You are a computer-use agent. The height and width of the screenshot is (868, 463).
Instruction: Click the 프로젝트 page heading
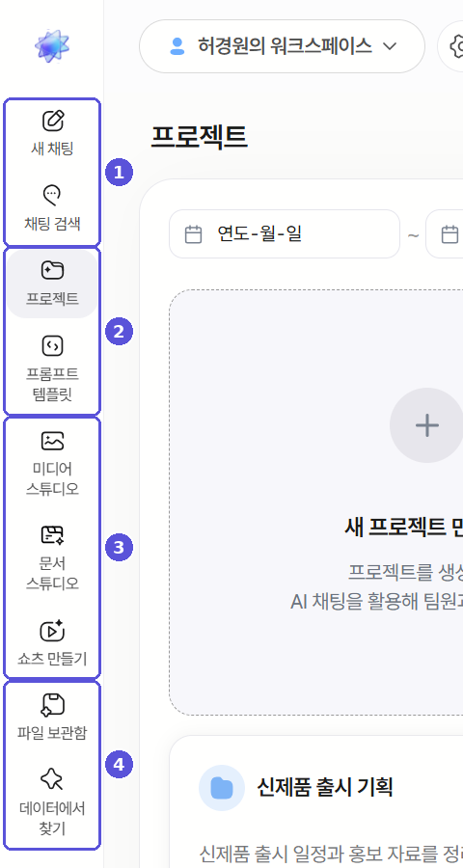pos(199,136)
